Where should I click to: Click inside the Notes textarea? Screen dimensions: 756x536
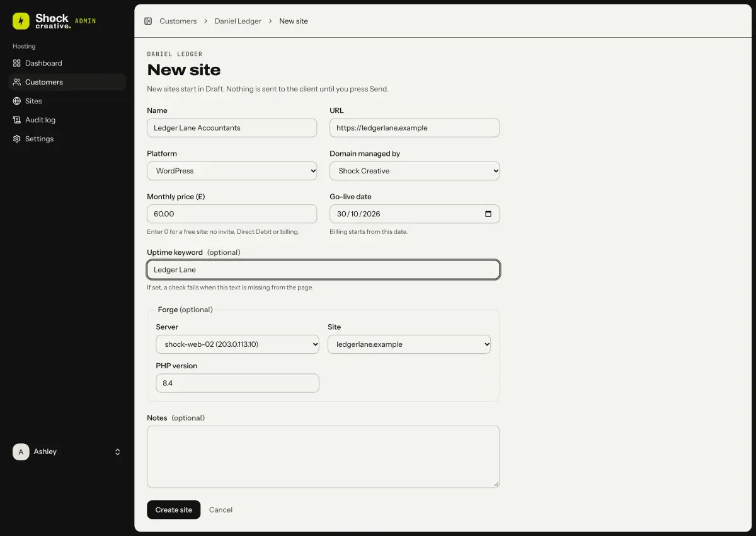[323, 457]
